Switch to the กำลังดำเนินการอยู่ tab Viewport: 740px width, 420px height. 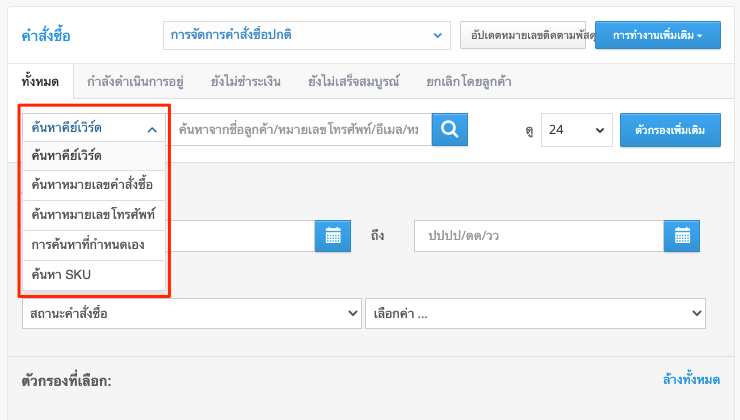coord(135,82)
